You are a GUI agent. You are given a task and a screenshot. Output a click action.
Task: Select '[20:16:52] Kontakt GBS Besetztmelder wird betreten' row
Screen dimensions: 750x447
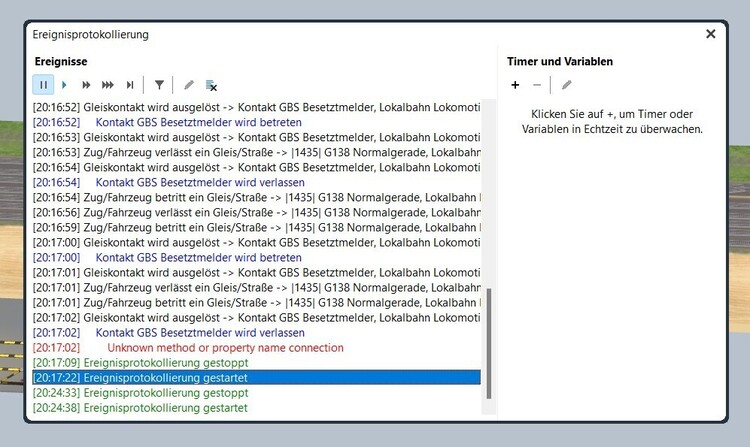[x=256, y=122]
